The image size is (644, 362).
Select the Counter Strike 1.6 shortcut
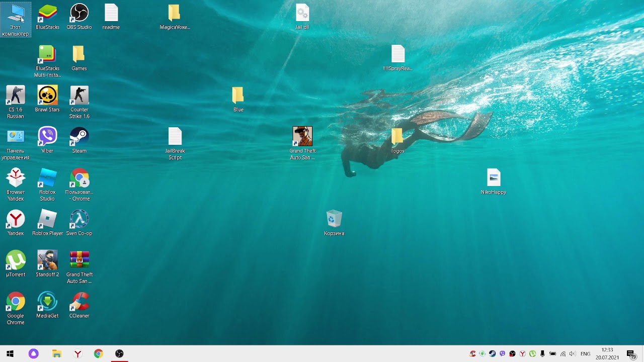[79, 103]
